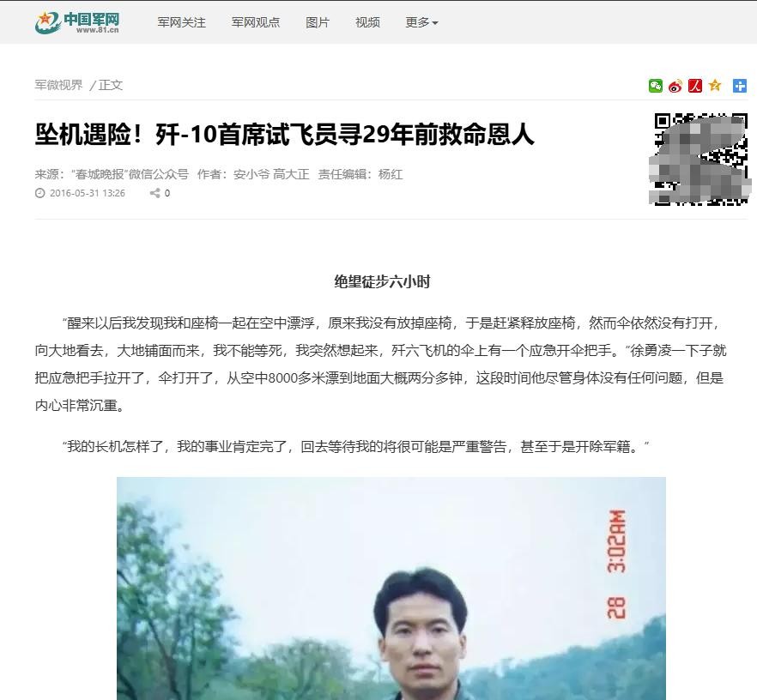The height and width of the screenshot is (700, 757).
Task: Click 正文 breadcrumb text
Action: tap(111, 85)
